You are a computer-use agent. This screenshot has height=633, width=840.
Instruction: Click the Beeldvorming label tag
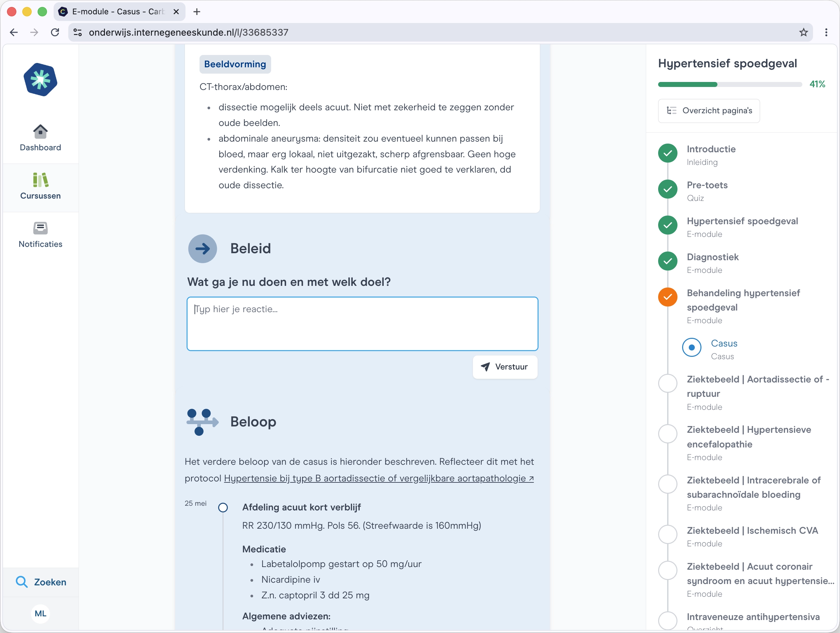point(235,64)
